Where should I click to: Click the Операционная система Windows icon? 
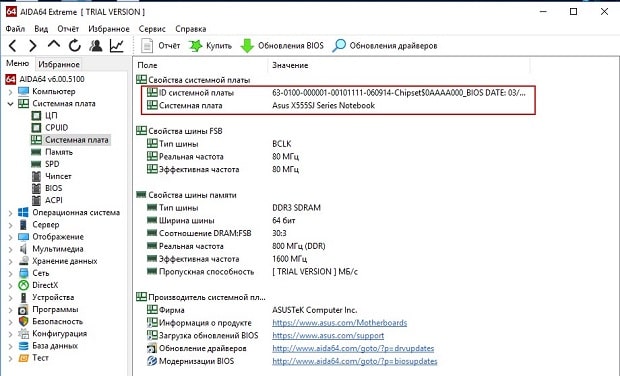[x=24, y=212]
